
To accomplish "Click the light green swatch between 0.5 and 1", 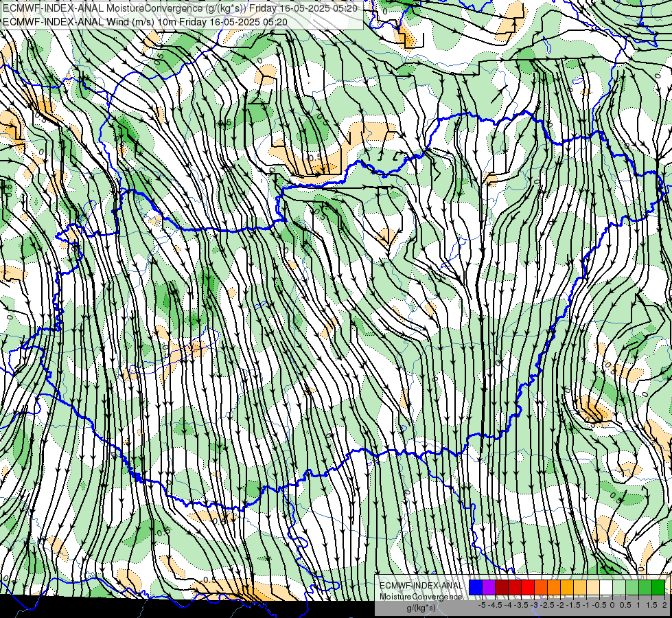I will pyautogui.click(x=632, y=588).
